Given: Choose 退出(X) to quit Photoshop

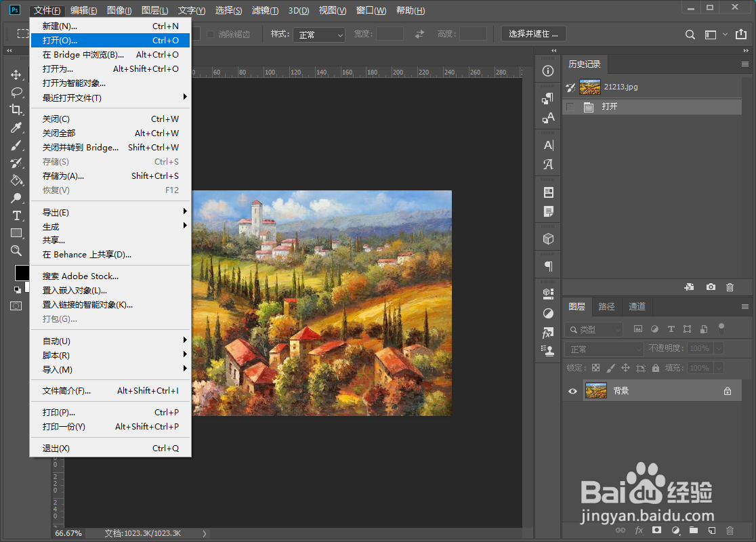Looking at the screenshot, I should 110,449.
